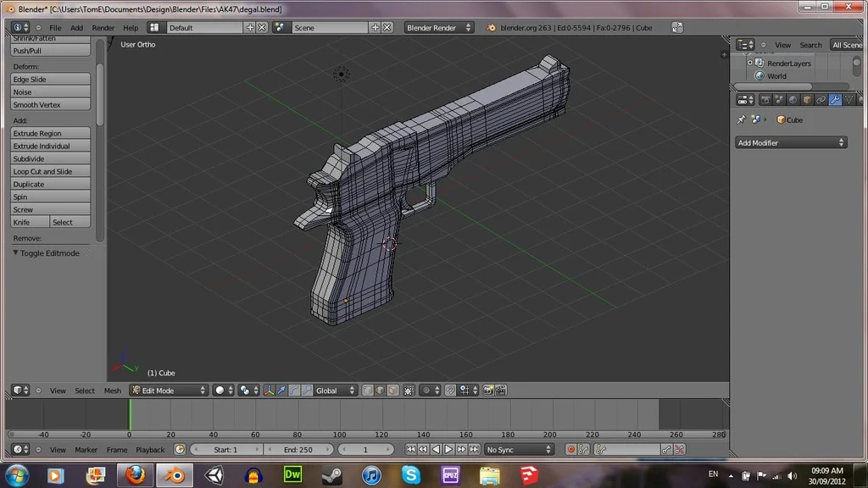Toggle limit selection to visible
The height and width of the screenshot is (488, 868).
point(409,390)
